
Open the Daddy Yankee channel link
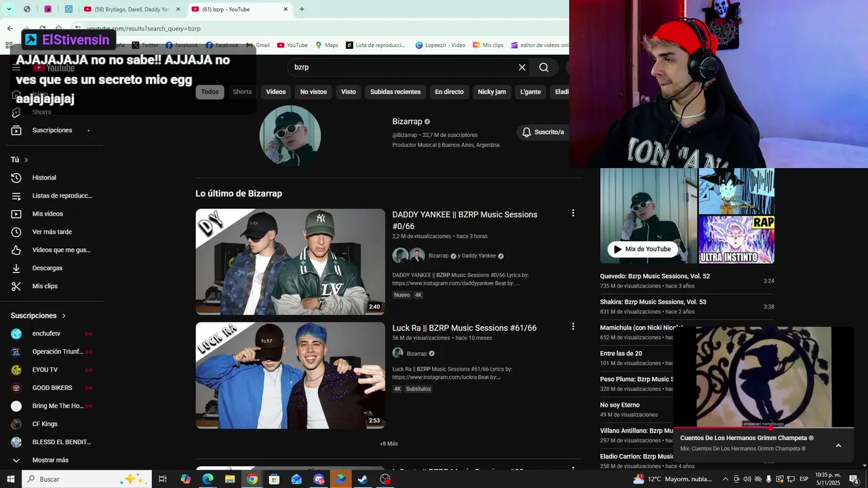pos(479,256)
